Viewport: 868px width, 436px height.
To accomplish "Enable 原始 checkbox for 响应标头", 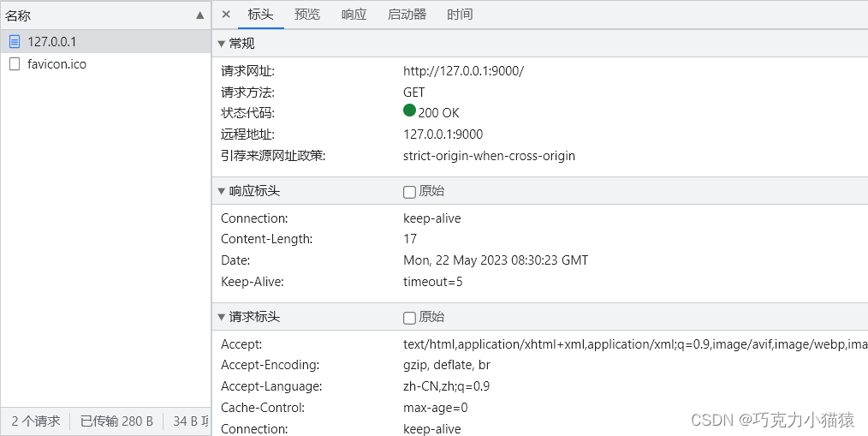I will [x=409, y=192].
